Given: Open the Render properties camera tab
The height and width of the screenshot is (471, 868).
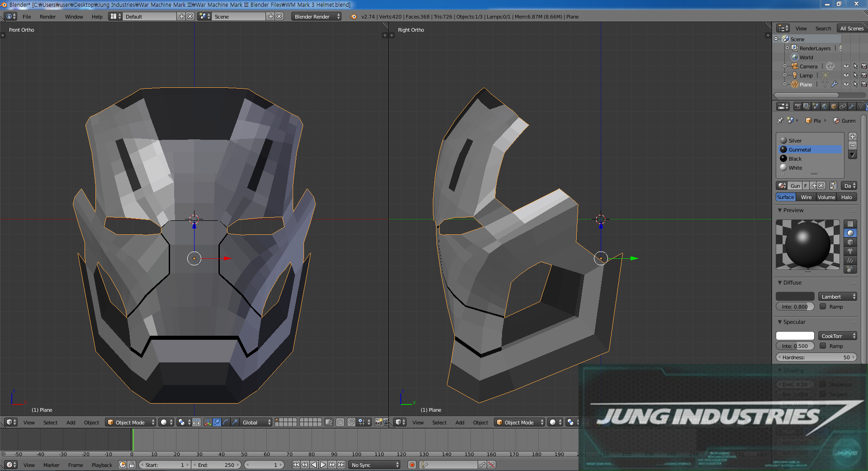Looking at the screenshot, I should click(797, 106).
